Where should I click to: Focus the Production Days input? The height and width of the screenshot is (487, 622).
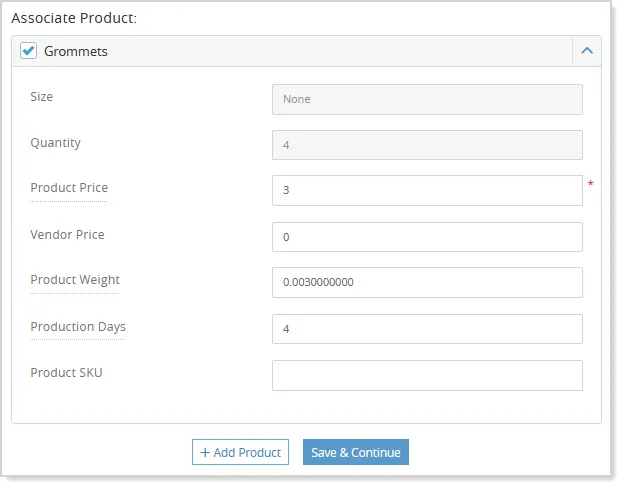427,329
